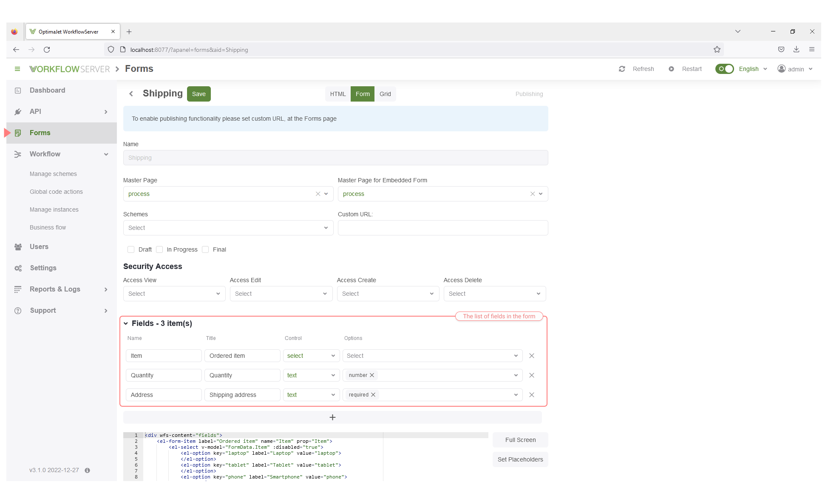
Task: Click the green Save button
Action: coord(199,94)
